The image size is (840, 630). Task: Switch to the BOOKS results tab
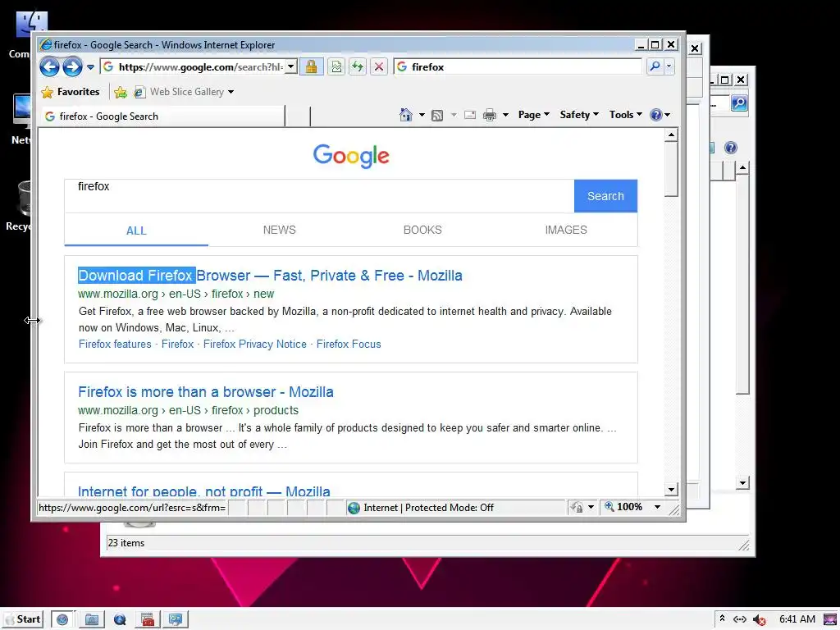422,230
